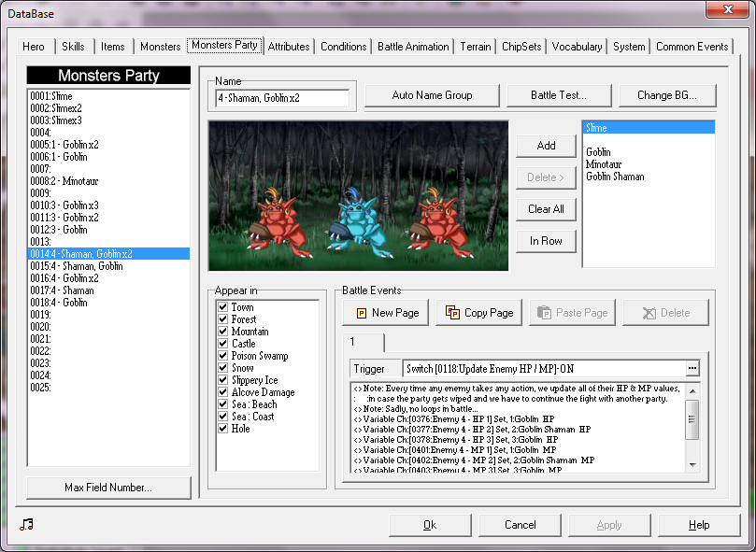
Task: Switch to the Hero tab
Action: tap(34, 47)
